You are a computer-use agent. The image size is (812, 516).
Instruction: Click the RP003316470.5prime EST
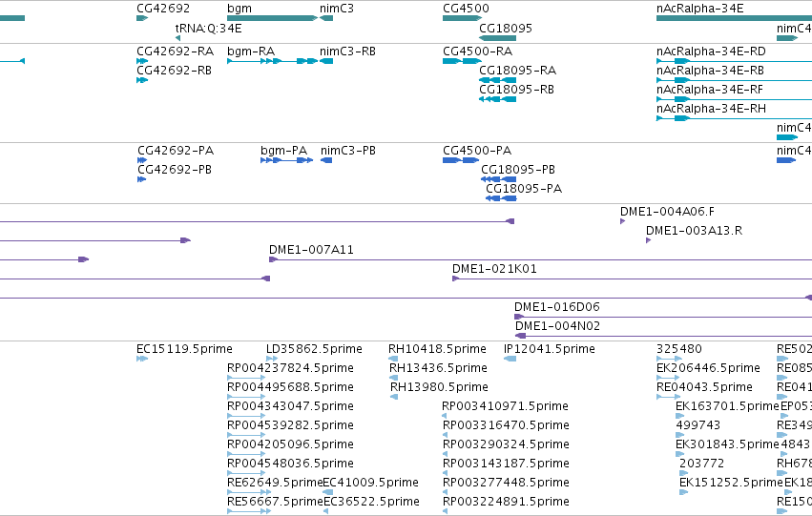[x=446, y=435]
